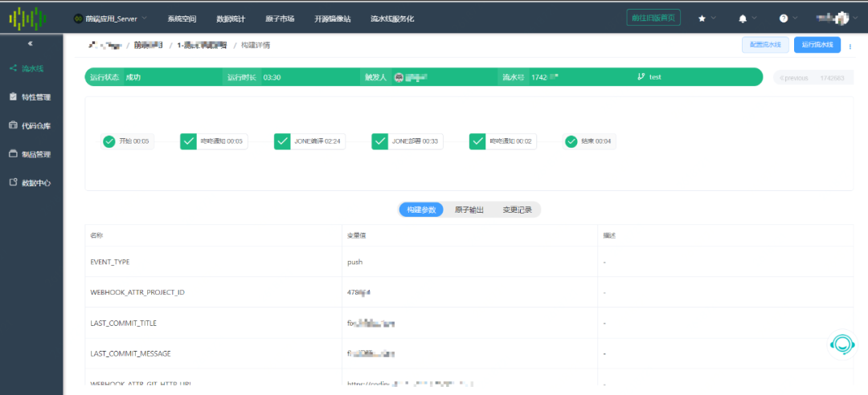Switch to the 原子输出 tab

tap(469, 210)
